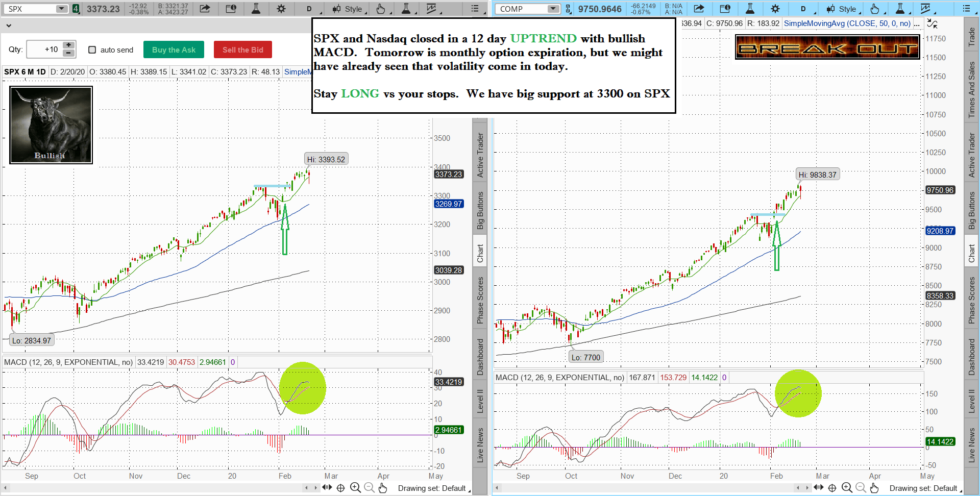Open the studies flask icon on COMP chart
The height and width of the screenshot is (496, 980).
point(750,9)
